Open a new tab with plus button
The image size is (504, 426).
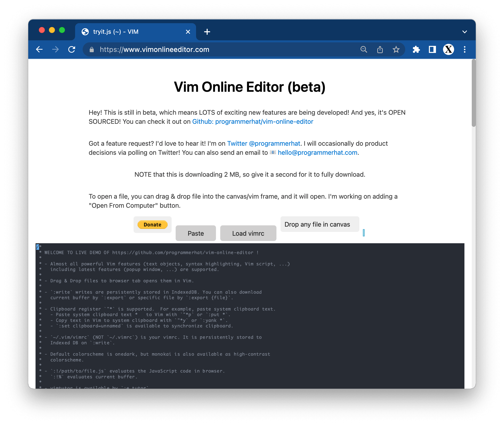tap(207, 32)
